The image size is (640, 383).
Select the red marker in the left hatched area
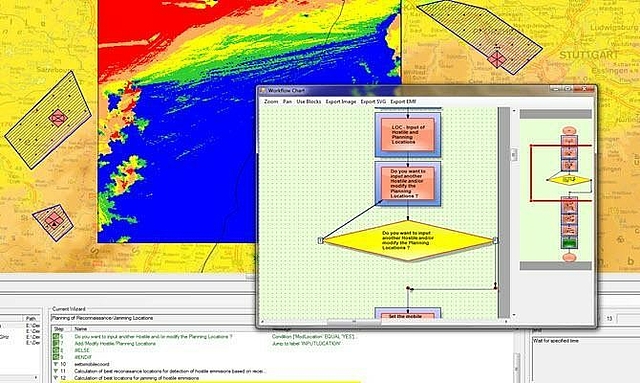point(58,118)
